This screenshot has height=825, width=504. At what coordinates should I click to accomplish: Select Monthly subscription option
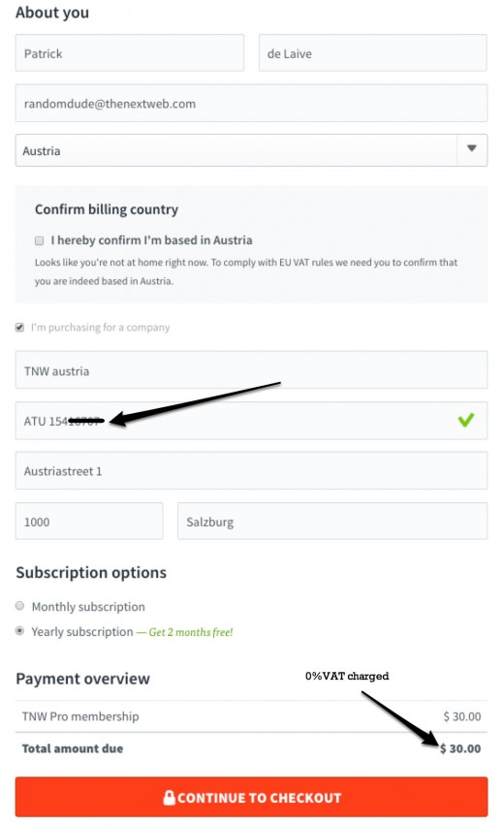click(20, 606)
